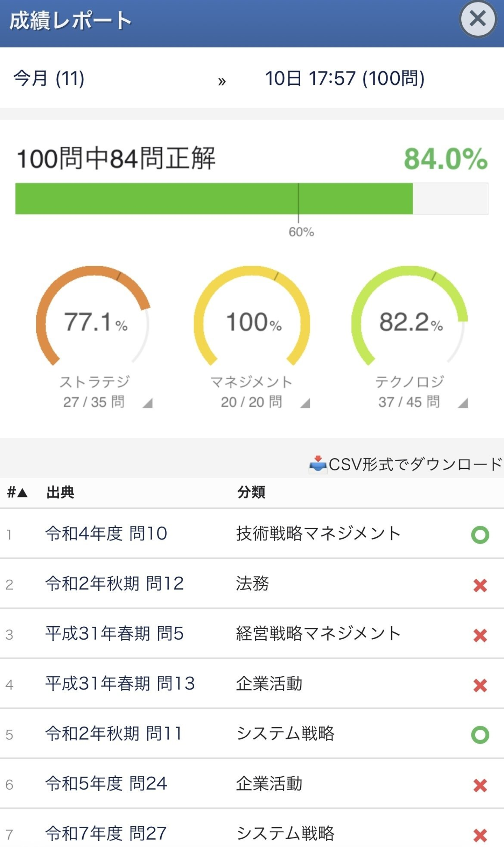Expand the テクノロジ category breakdown triangle
Screen dimensions: 504x847
tap(463, 404)
